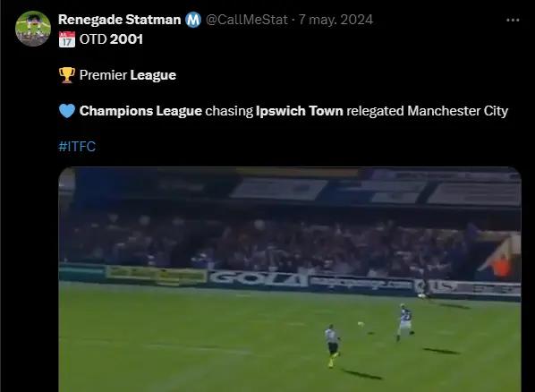Click the white-shirted player in the video
535x392 pixels.
click(x=332, y=345)
